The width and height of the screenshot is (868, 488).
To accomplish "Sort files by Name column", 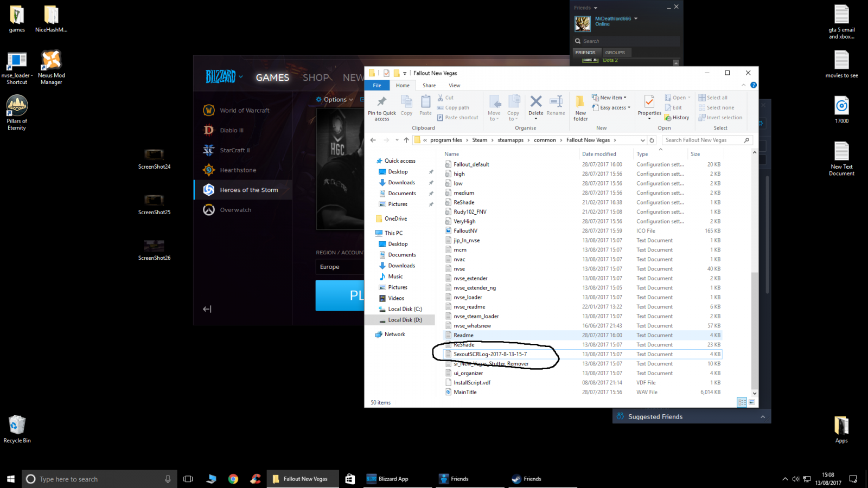I will [x=452, y=154].
